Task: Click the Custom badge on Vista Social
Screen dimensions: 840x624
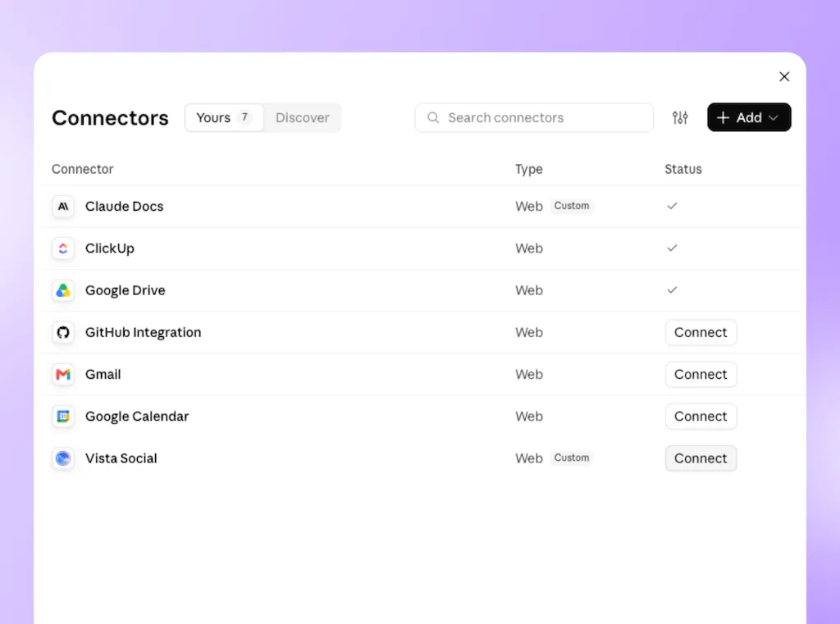Action: point(572,458)
